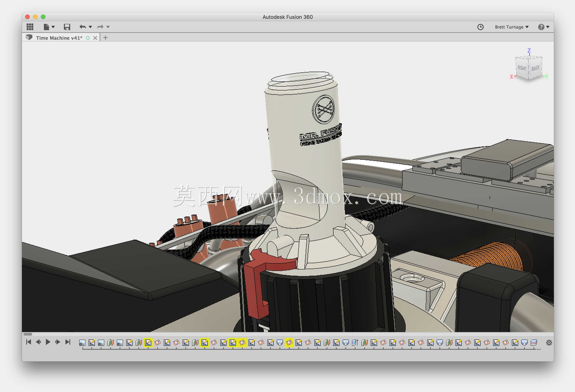Redo with the forward arrow icon
The width and height of the screenshot is (575, 392).
pyautogui.click(x=100, y=27)
